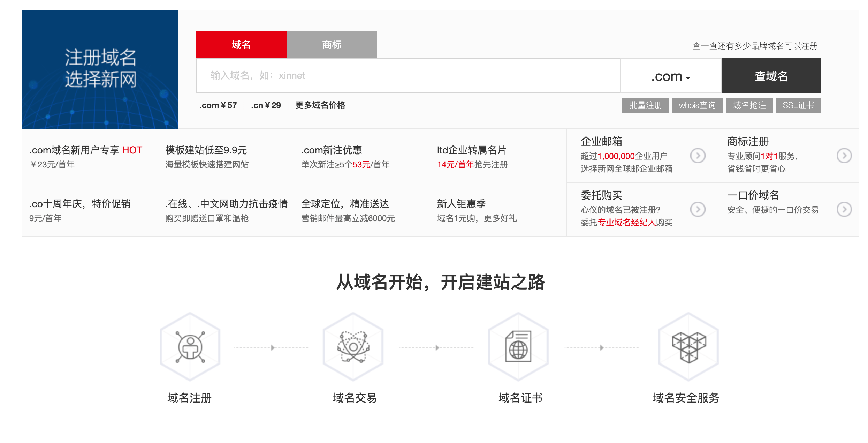Open 企业邮箱 details via circular arrow

(698, 156)
